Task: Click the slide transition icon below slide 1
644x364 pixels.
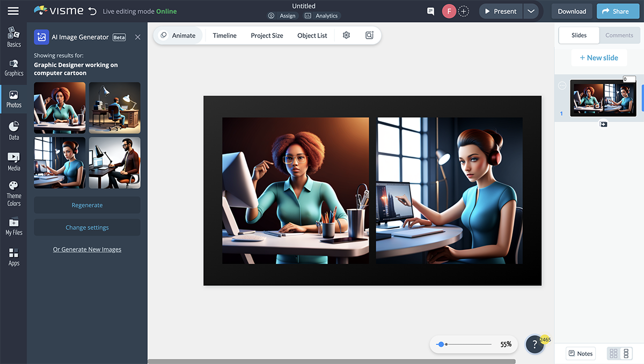Action: [x=603, y=124]
